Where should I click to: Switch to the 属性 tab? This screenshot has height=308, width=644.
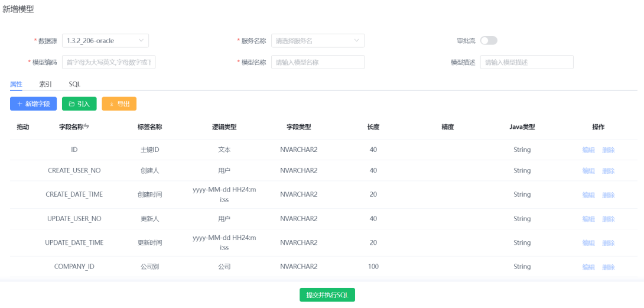point(16,84)
